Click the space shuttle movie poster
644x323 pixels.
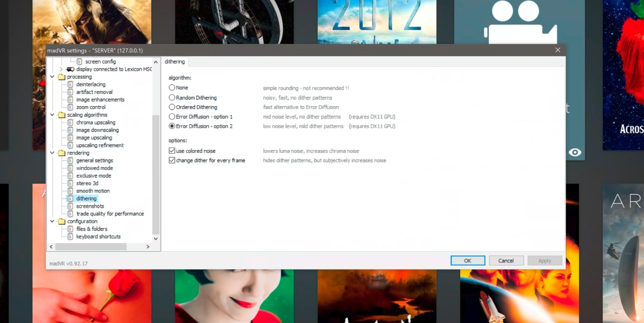click(x=519, y=296)
